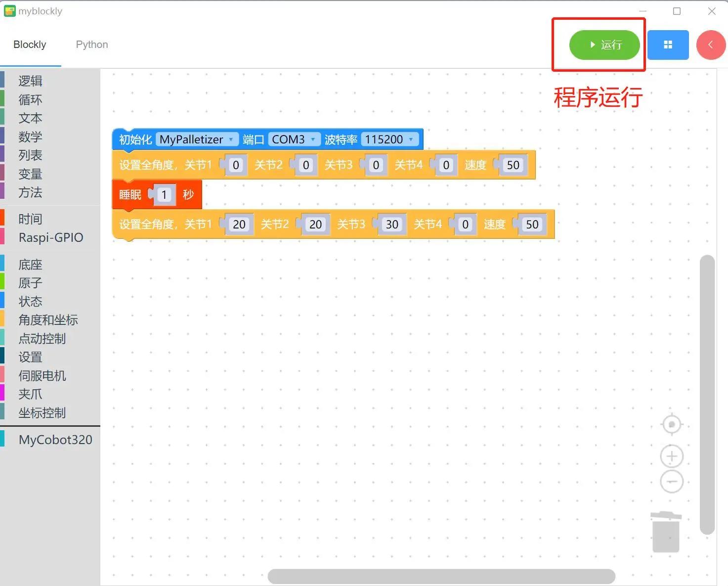Image resolution: width=728 pixels, height=586 pixels.
Task: Switch to the Blockly tab
Action: click(x=29, y=45)
